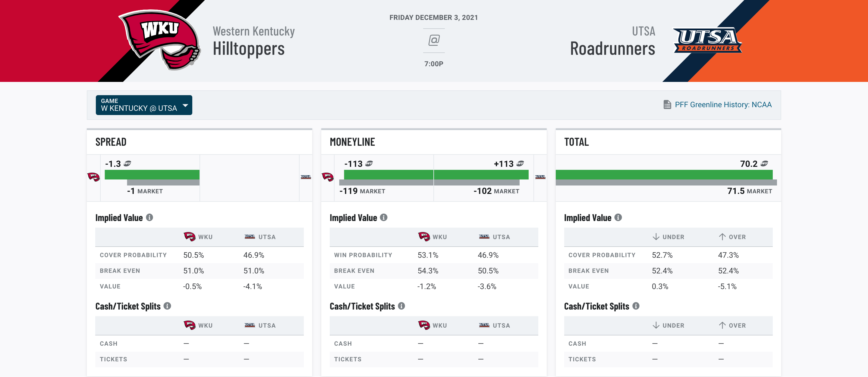This screenshot has height=377, width=868.
Task: Click WKU moneyline break even 54.3%
Action: [x=428, y=271]
